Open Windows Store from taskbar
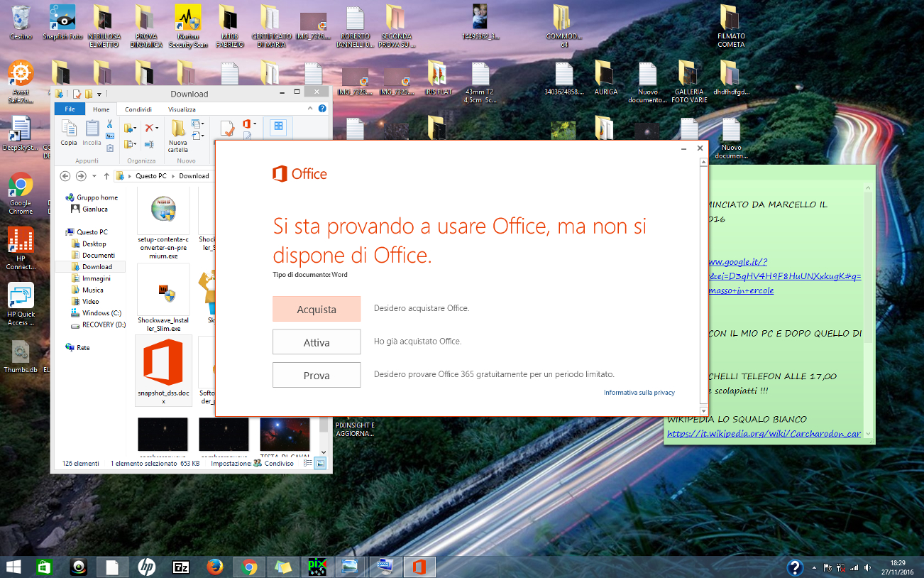Viewport: 924px width, 578px height. [x=45, y=567]
